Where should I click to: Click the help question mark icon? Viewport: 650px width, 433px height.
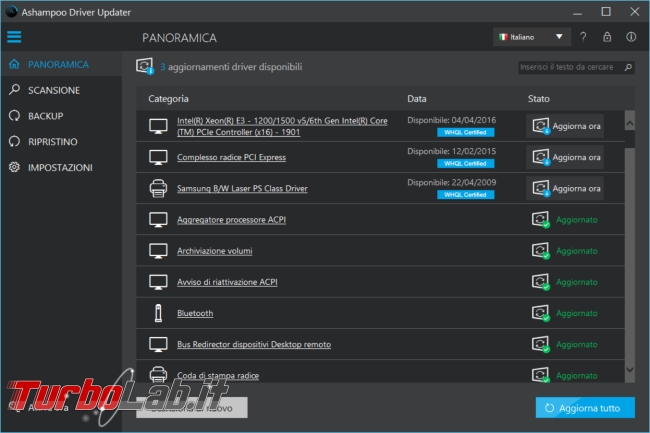point(583,37)
